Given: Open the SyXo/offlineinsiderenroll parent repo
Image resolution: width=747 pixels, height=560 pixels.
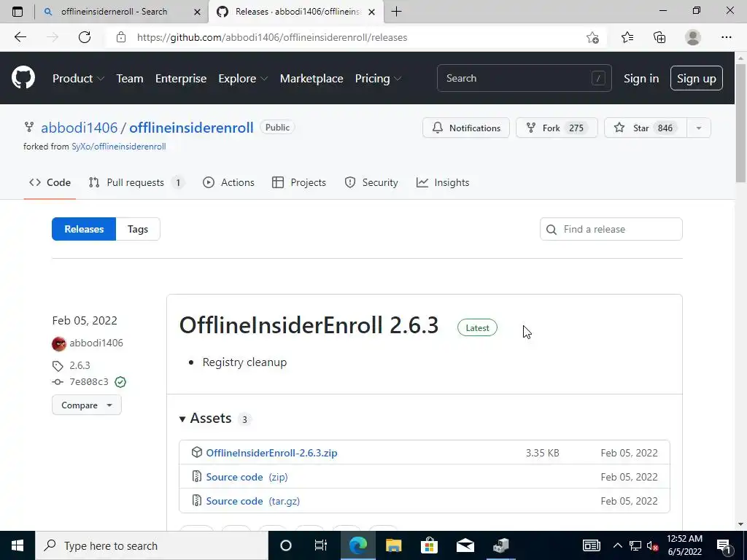Looking at the screenshot, I should [119, 147].
